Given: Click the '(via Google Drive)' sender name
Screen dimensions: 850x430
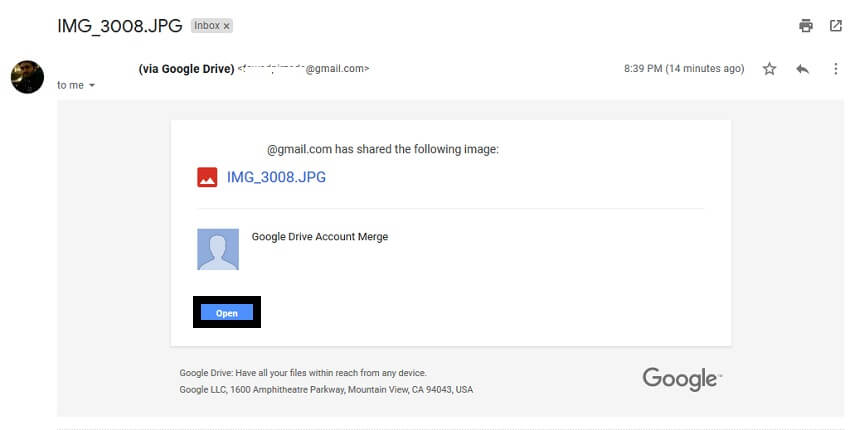Looking at the screenshot, I should (186, 69).
